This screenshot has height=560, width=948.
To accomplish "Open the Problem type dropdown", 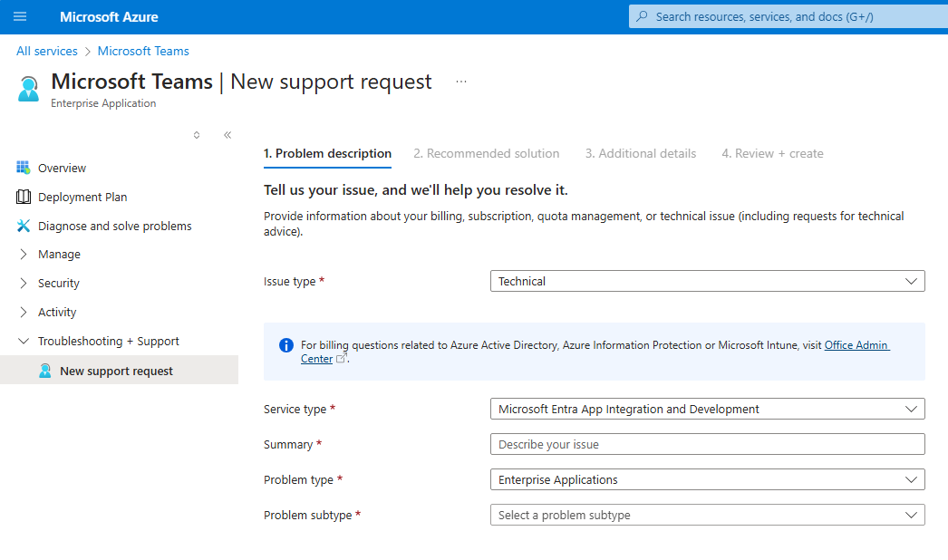I will (x=707, y=479).
